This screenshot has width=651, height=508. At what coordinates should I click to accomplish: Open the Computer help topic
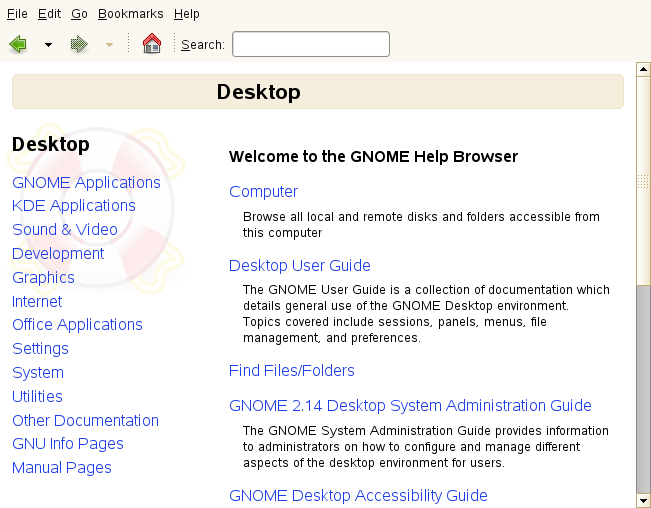pyautogui.click(x=263, y=191)
